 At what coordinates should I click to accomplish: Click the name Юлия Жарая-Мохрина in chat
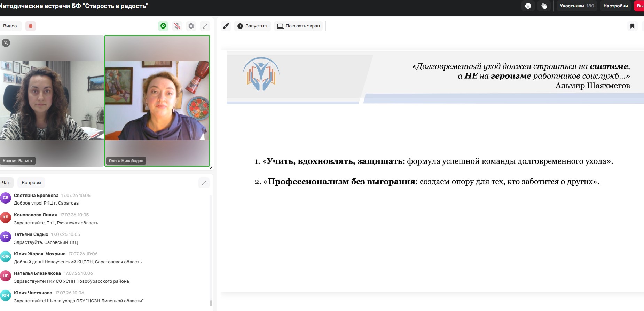(40, 254)
